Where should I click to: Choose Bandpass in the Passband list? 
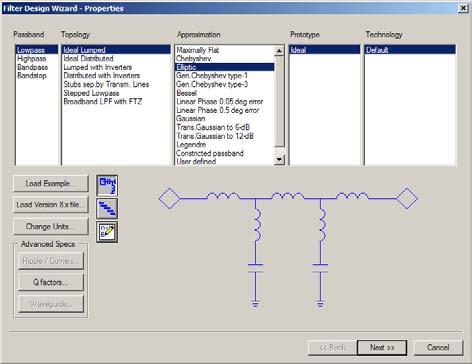(x=37, y=67)
